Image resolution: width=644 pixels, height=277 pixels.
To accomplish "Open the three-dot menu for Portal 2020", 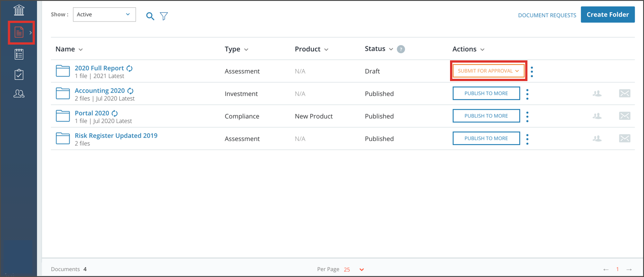I will pyautogui.click(x=527, y=117).
